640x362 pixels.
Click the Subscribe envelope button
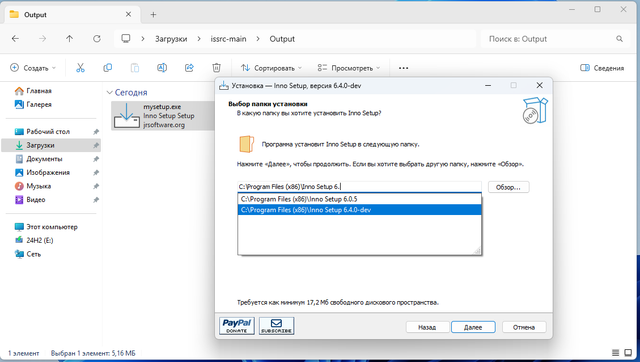click(x=276, y=326)
